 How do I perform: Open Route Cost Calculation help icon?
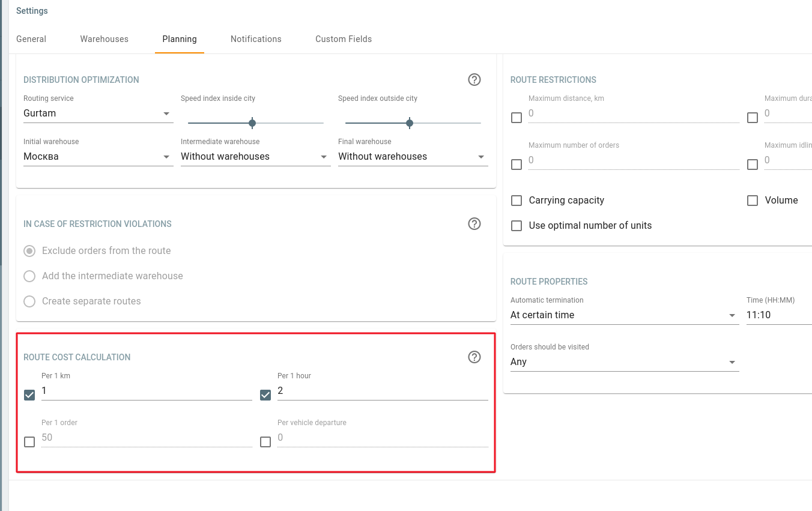(474, 357)
